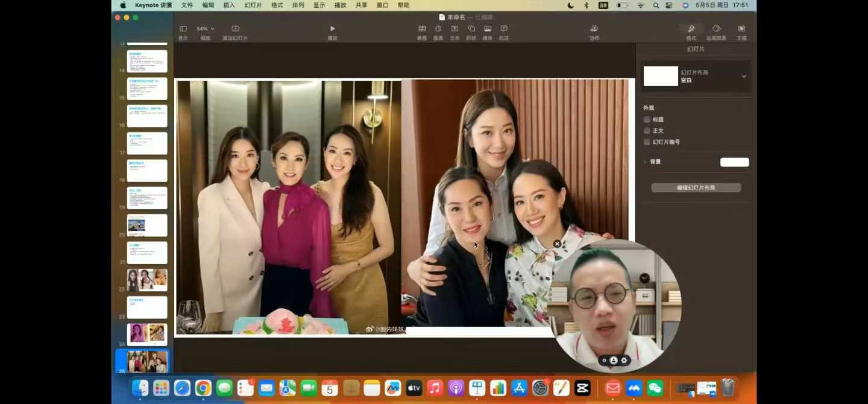Click the 媒体 (Media) toolbar icon

pos(487,29)
